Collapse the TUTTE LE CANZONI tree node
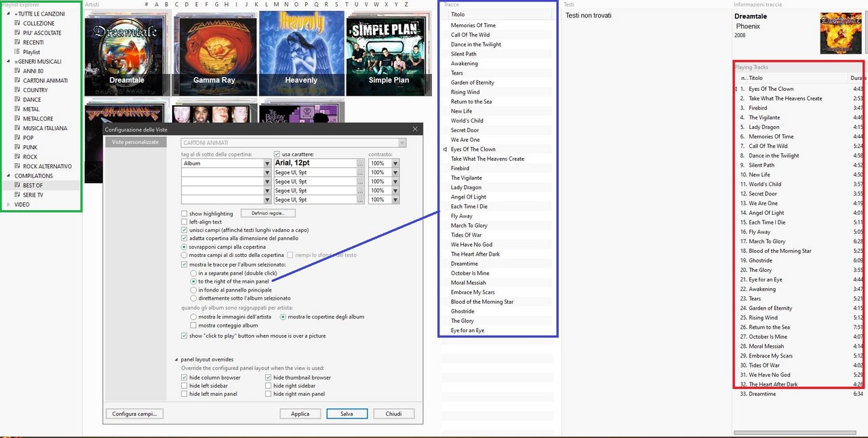 coord(8,14)
